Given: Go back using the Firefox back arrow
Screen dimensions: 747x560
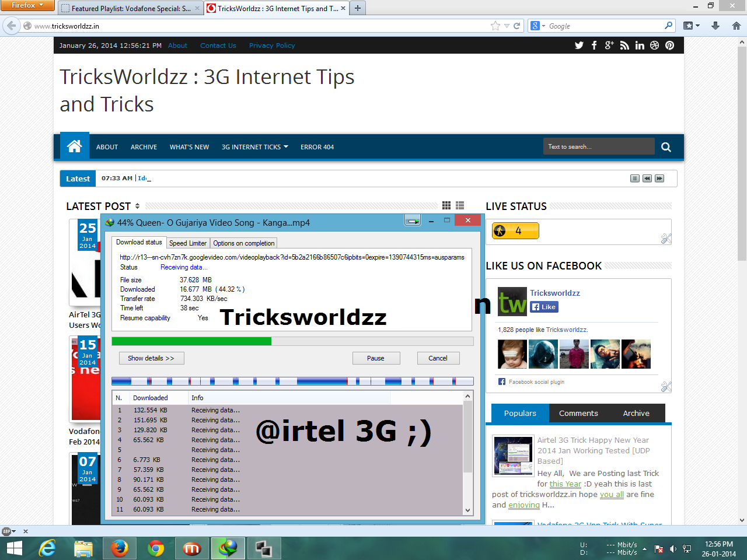Looking at the screenshot, I should tap(12, 26).
